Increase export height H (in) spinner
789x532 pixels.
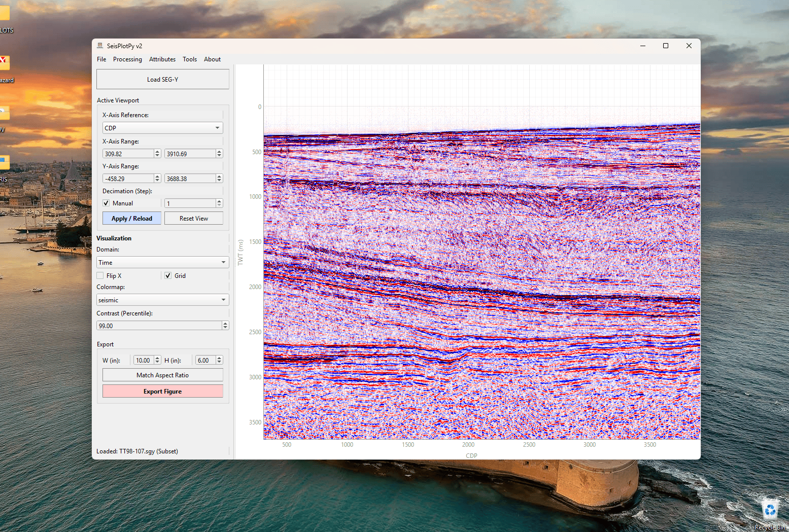(x=219, y=358)
